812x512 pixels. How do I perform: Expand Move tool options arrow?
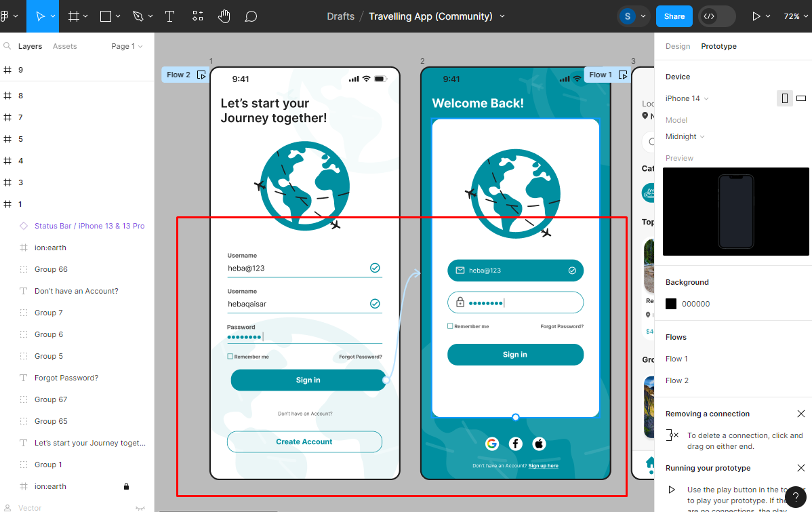click(53, 16)
